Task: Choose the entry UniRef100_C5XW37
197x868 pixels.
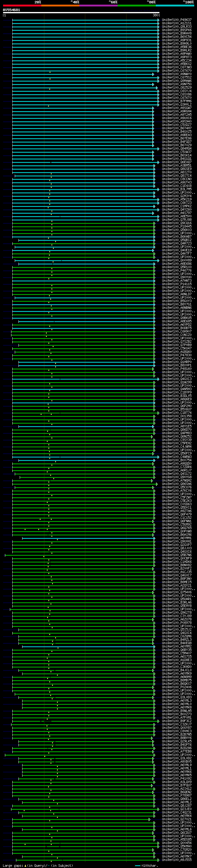Action: coord(177,152)
